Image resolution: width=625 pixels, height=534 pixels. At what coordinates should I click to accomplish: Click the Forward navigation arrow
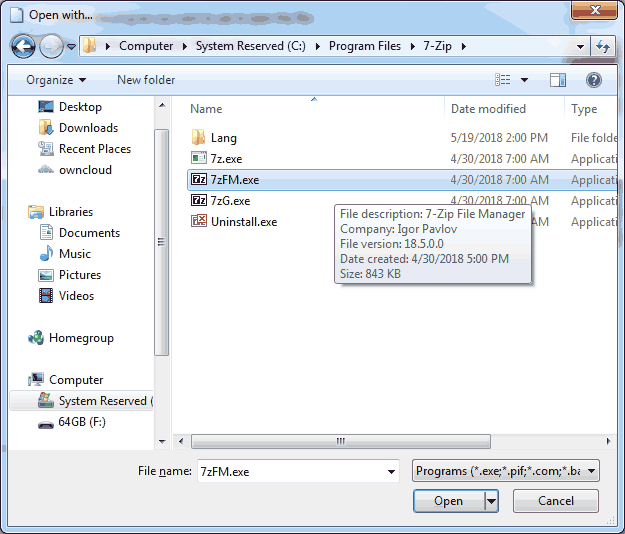point(51,46)
